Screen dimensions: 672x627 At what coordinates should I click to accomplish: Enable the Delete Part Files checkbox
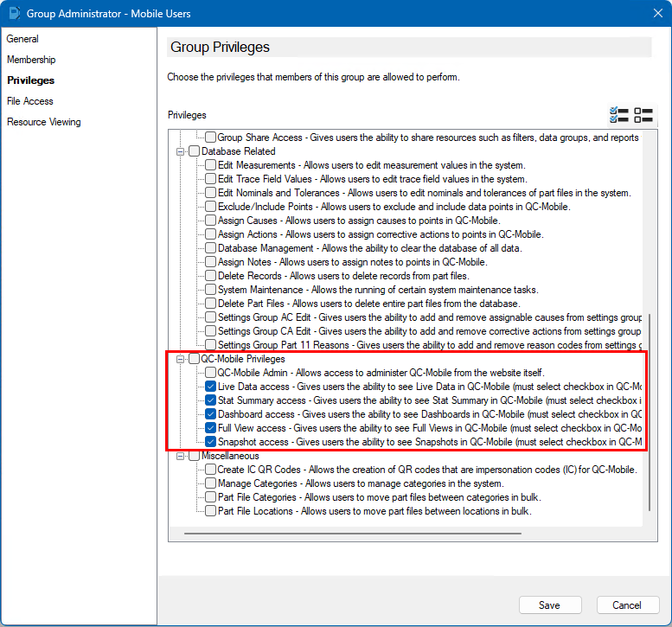coord(210,304)
